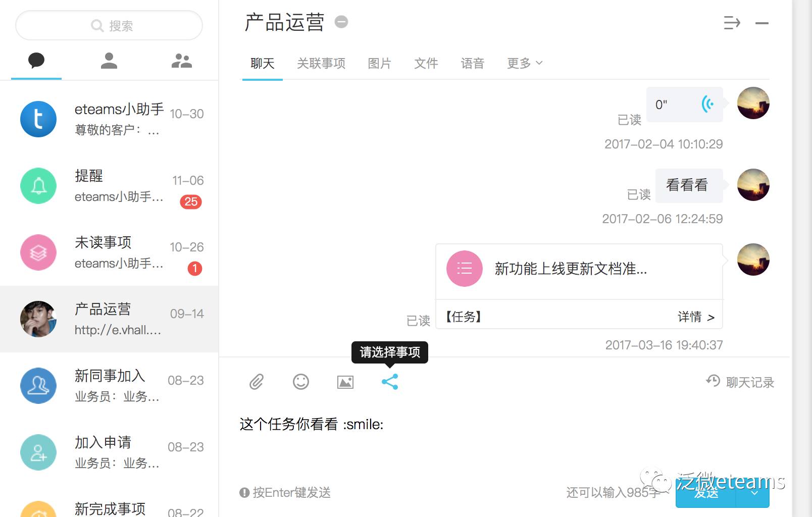Switch to the 语音 tab
Image resolution: width=812 pixels, height=517 pixels.
click(x=473, y=63)
